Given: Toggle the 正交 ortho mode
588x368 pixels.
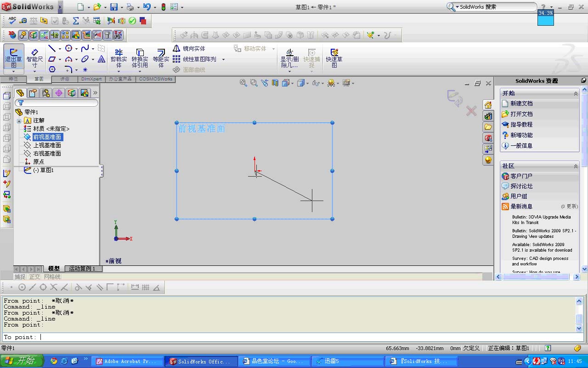Looking at the screenshot, I should click(x=34, y=277).
